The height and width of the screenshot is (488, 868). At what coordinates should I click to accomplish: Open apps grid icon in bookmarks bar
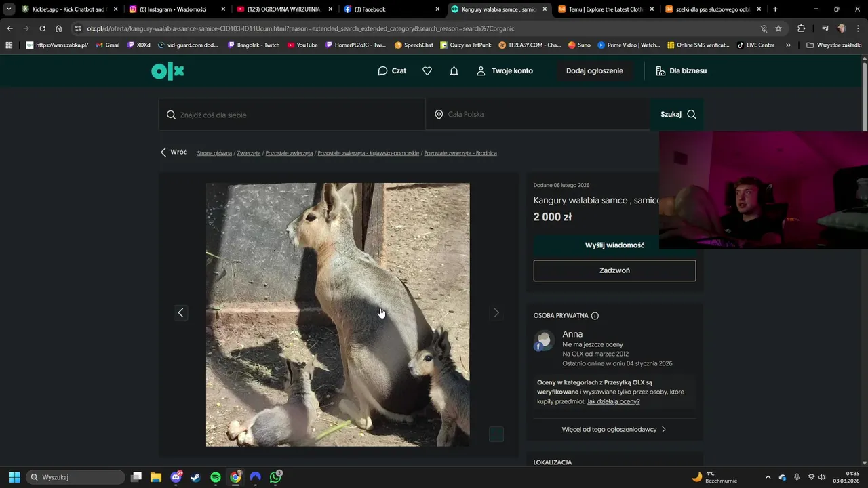(9, 45)
